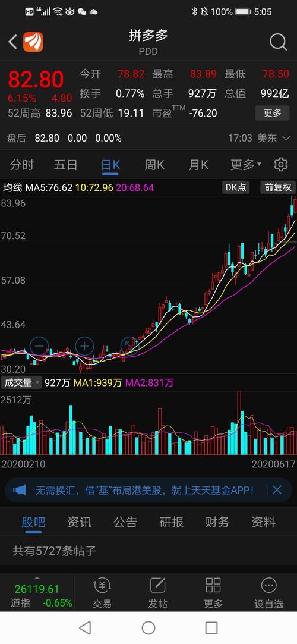Tap the Bluetooth status icon
The image size is (297, 644).
coord(194,11)
